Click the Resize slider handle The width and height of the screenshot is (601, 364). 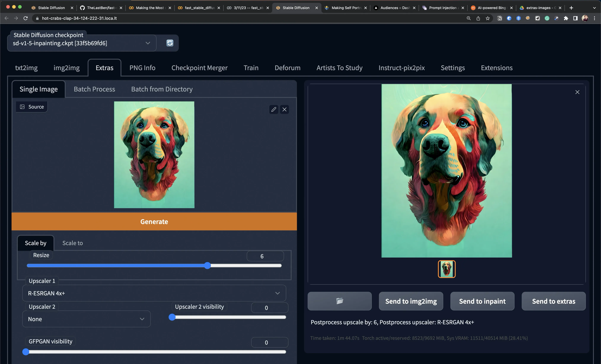click(207, 266)
